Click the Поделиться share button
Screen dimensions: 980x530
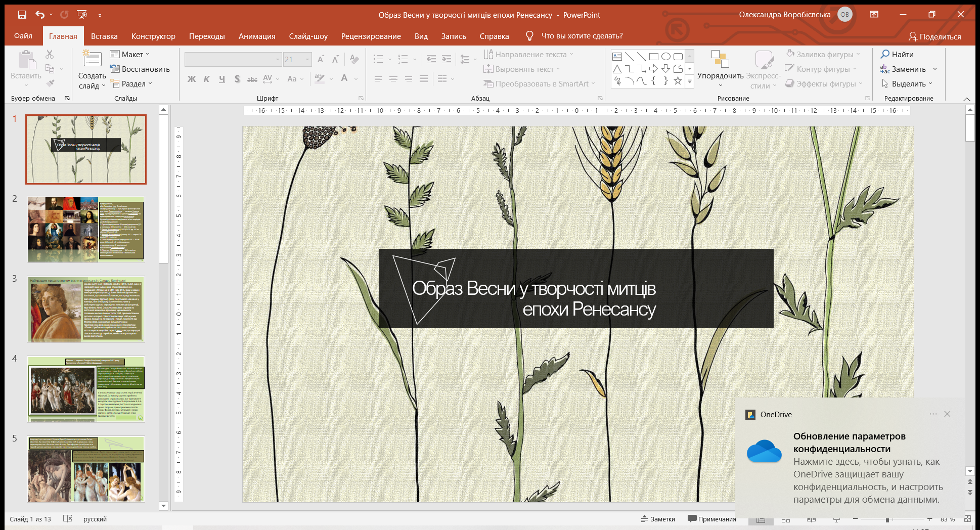[x=934, y=36]
